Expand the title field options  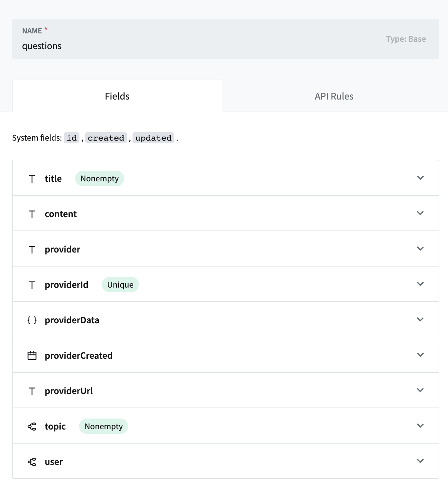pyautogui.click(x=420, y=178)
